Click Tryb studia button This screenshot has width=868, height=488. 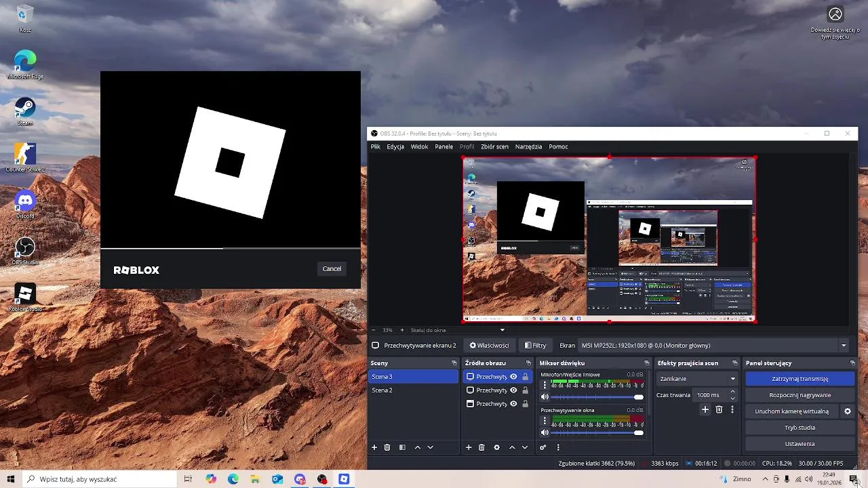tap(800, 428)
